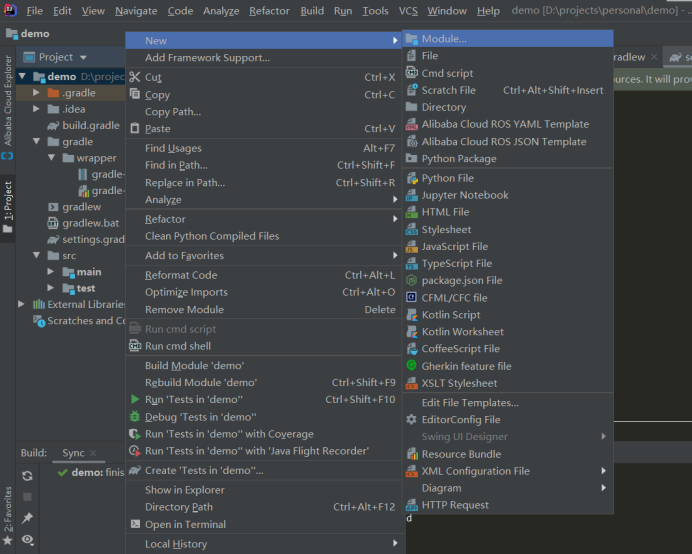
Task: Click the Scratch File icon
Action: pos(411,90)
